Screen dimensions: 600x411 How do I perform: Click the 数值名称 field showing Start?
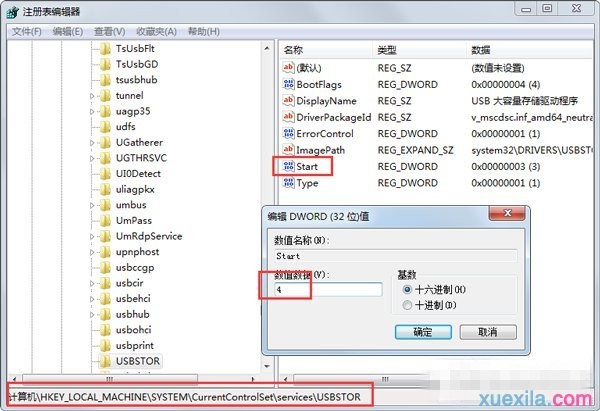click(x=396, y=256)
